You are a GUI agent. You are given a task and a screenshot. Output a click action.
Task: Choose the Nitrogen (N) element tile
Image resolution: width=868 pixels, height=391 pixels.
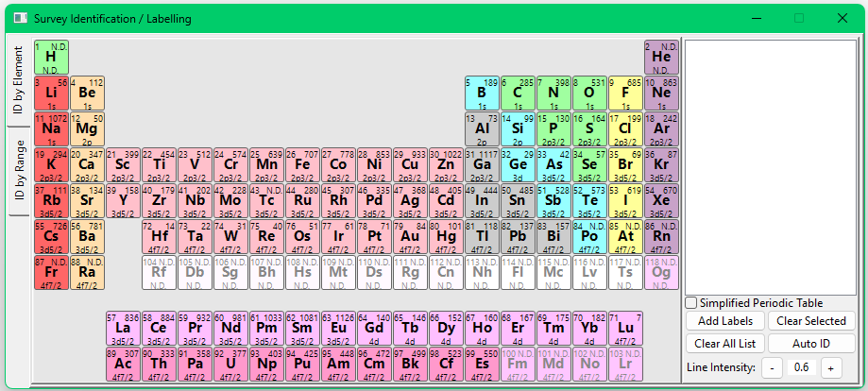point(554,93)
